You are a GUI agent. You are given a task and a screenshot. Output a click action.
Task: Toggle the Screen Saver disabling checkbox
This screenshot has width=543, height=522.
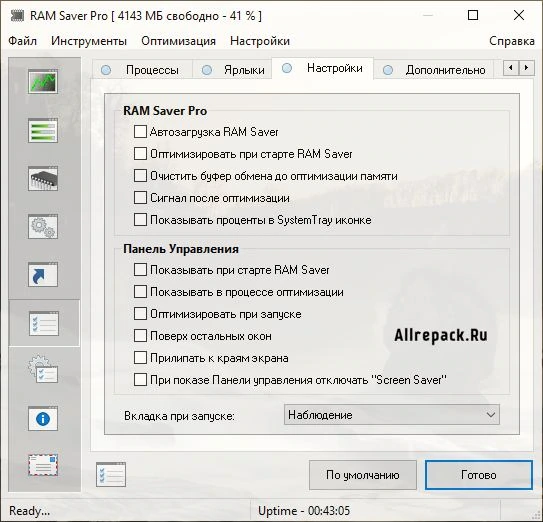tap(140, 380)
